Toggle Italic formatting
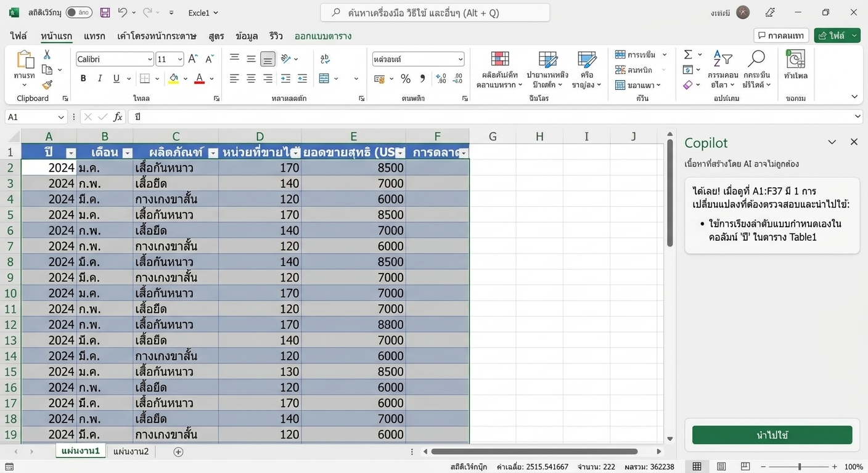This screenshot has height=473, width=868. coord(100,78)
